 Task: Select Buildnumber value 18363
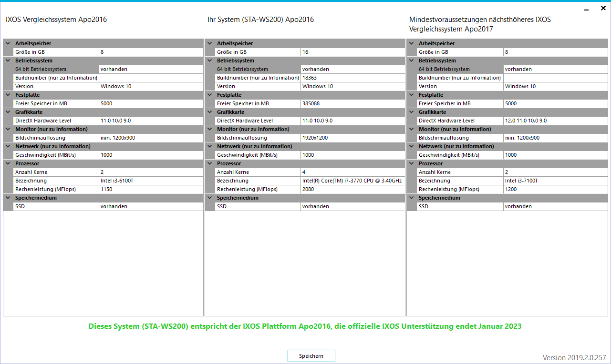click(353, 78)
